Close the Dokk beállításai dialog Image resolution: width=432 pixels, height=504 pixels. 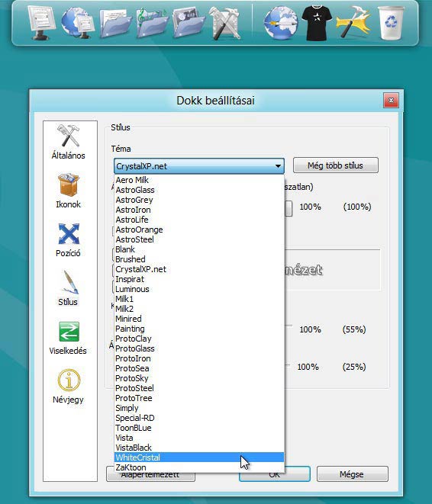391,101
